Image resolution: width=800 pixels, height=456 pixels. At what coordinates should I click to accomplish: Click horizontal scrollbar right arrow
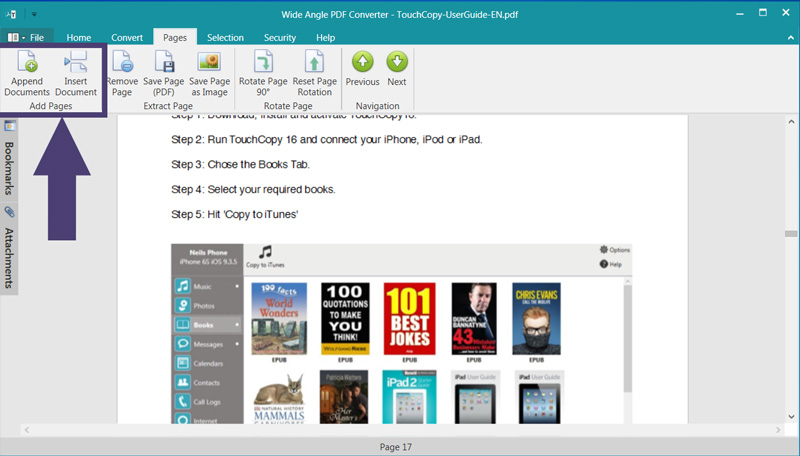pyautogui.click(x=778, y=430)
